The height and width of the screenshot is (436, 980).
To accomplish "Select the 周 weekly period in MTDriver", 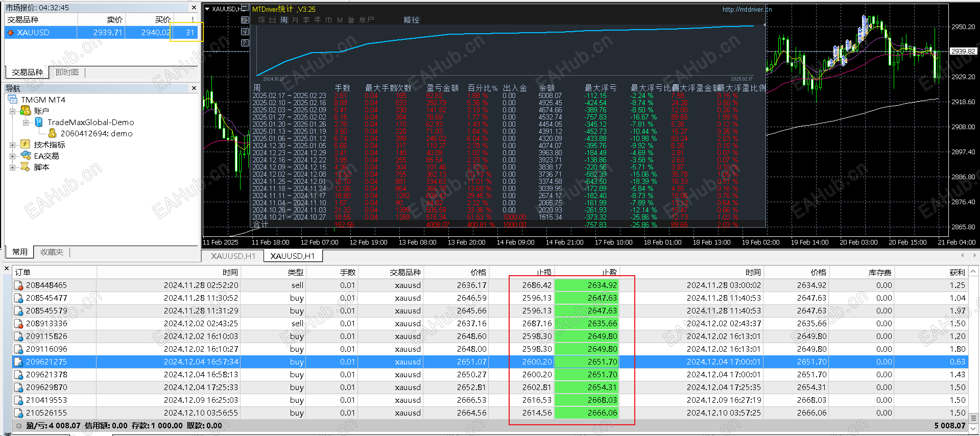I will [283, 20].
